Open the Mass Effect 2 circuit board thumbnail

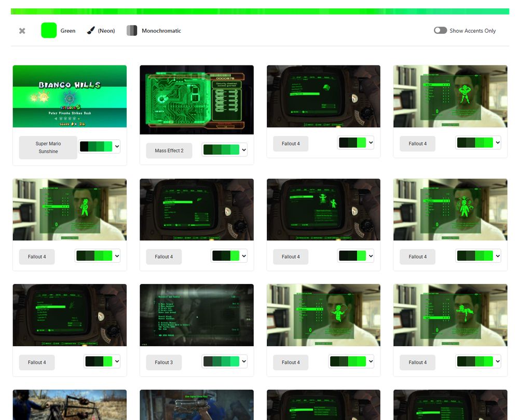click(197, 100)
